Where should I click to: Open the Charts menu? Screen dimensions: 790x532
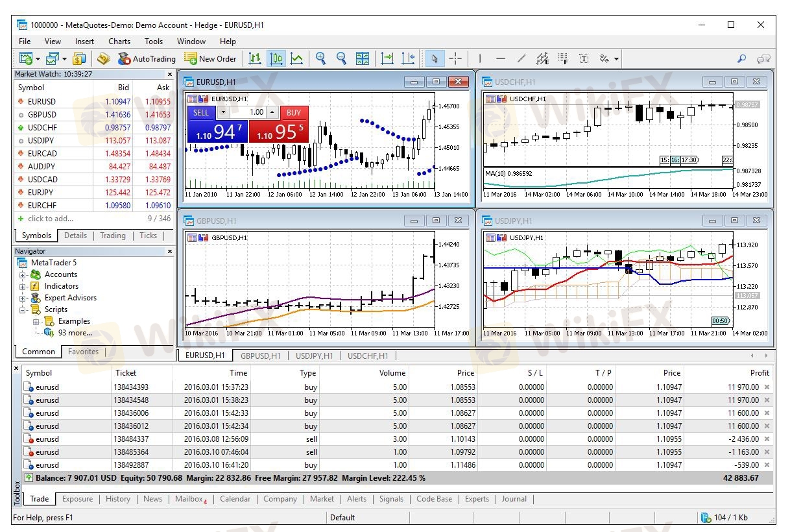119,42
